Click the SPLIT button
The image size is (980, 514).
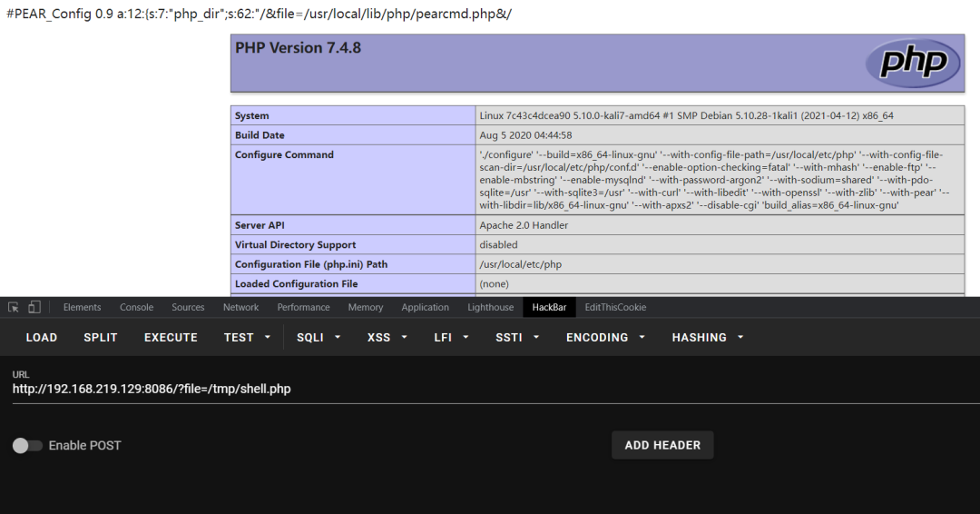101,337
